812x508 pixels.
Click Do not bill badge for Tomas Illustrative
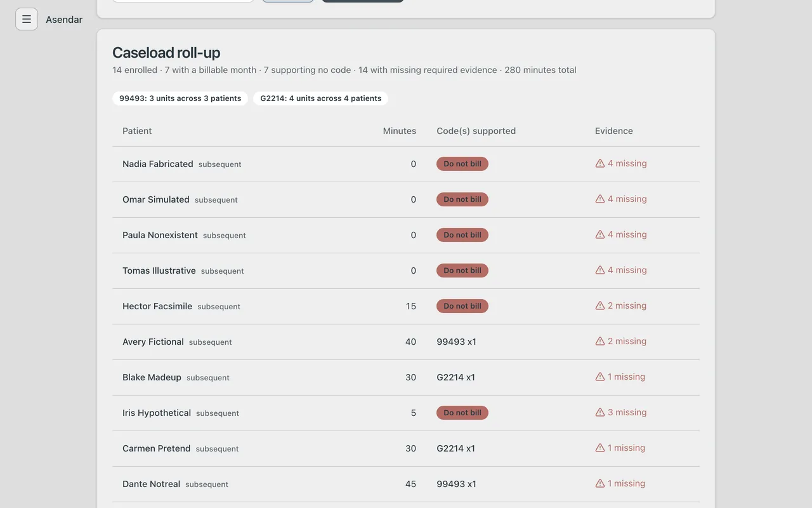tap(462, 271)
